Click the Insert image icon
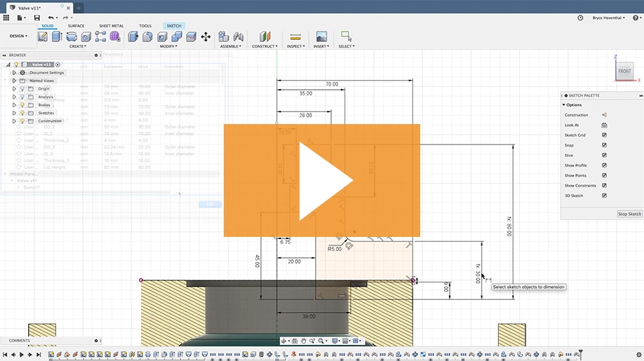Image resolution: width=644 pixels, height=361 pixels. (x=321, y=36)
